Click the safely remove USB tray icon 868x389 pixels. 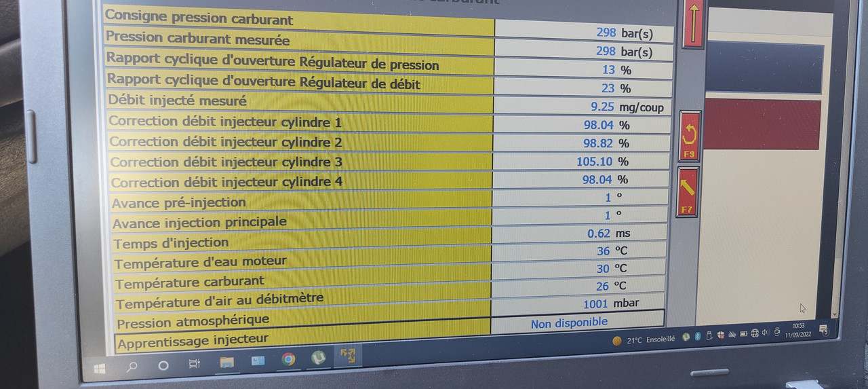709,336
